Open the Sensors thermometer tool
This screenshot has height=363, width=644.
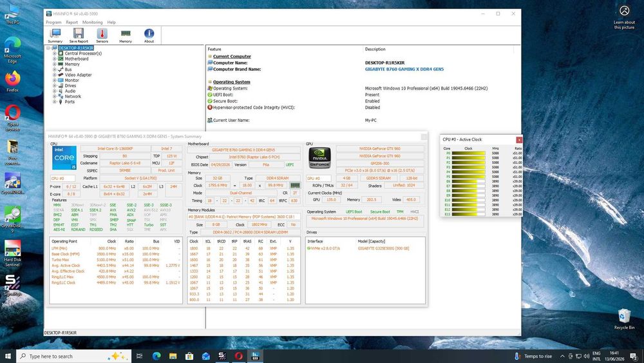[102, 35]
